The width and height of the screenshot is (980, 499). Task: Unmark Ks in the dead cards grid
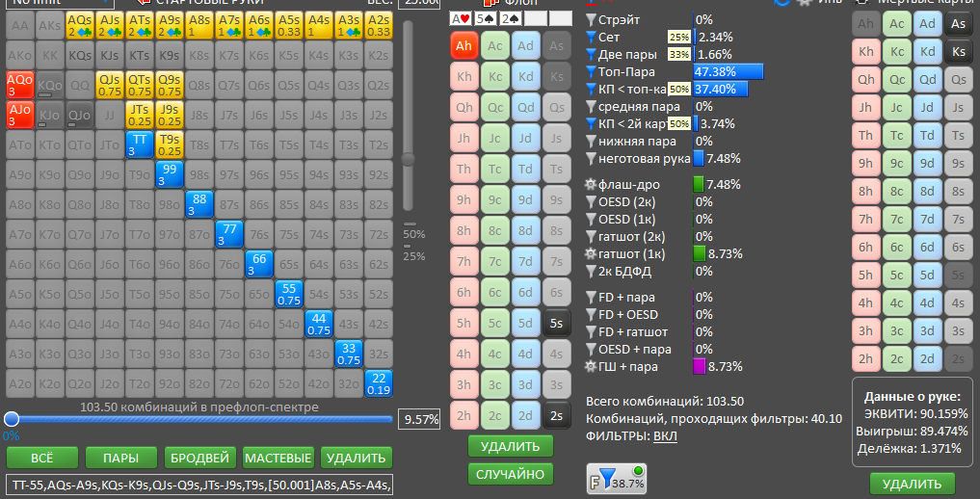coord(958,52)
